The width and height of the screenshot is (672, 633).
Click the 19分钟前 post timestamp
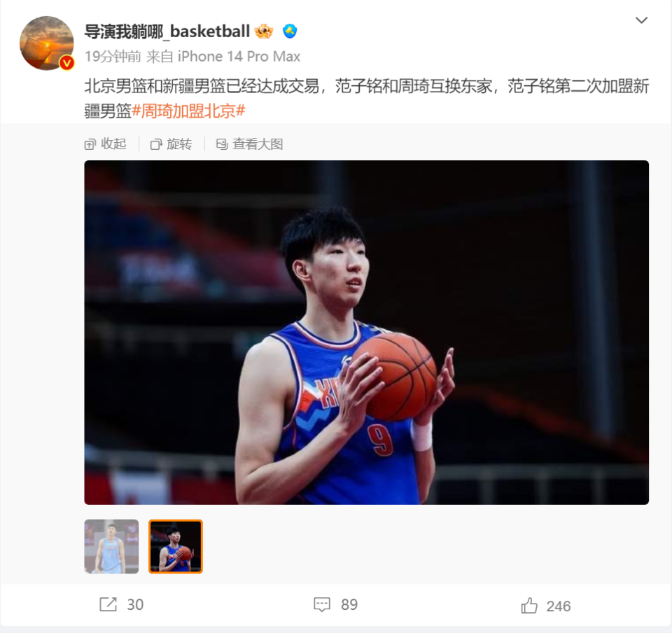(113, 56)
